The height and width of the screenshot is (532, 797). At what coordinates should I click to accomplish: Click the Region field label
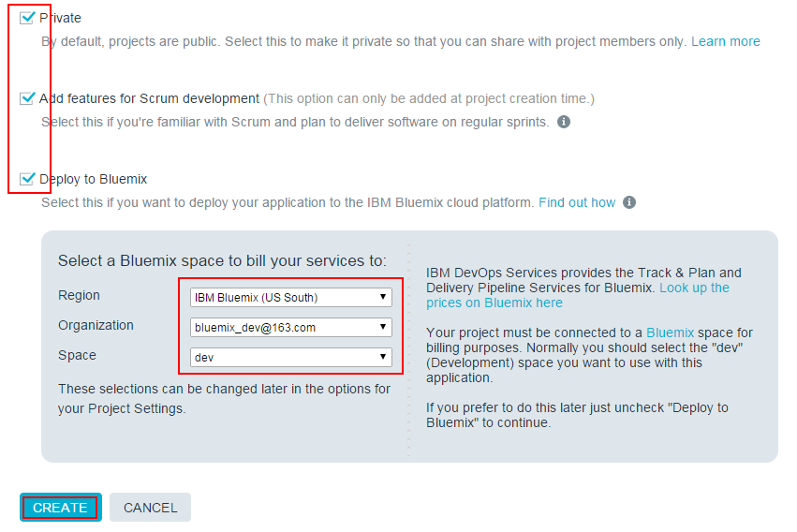pyautogui.click(x=79, y=295)
